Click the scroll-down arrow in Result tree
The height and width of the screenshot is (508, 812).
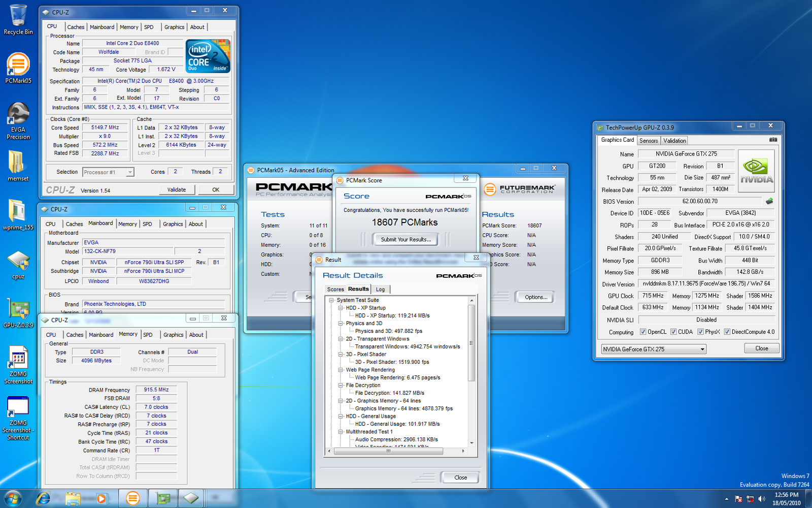pos(471,443)
